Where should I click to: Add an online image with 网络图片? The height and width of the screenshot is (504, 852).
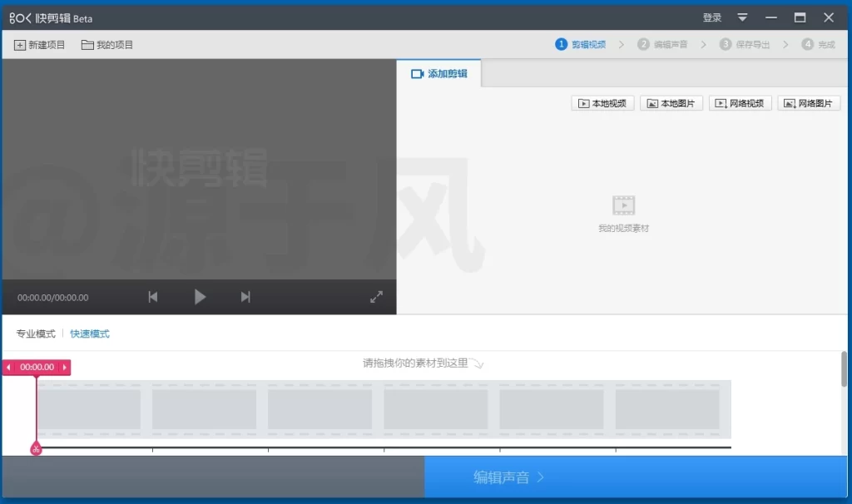[x=809, y=103]
